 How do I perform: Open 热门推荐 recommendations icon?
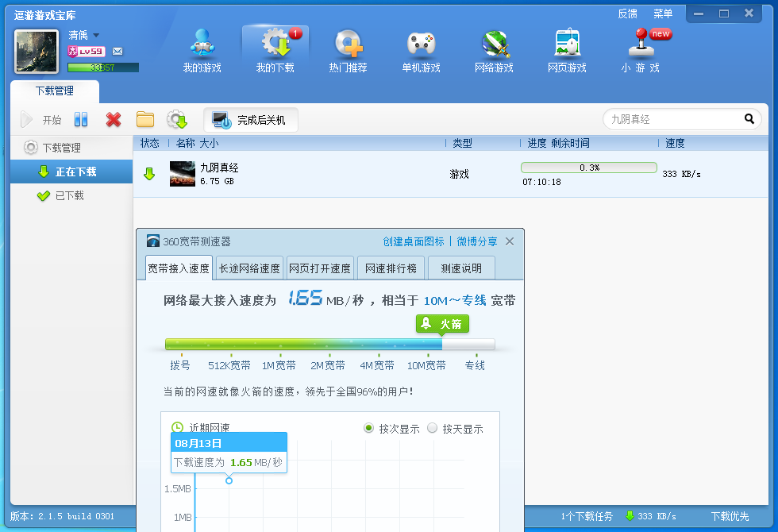(x=349, y=43)
